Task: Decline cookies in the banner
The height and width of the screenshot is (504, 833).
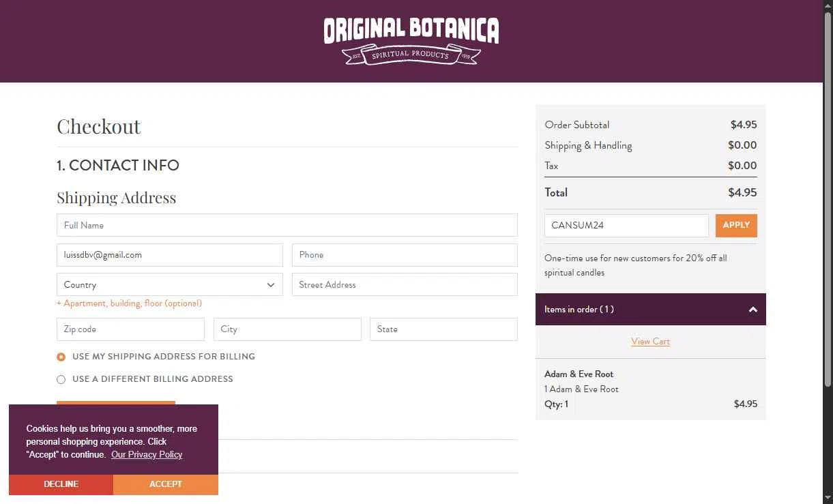Action: click(x=61, y=484)
